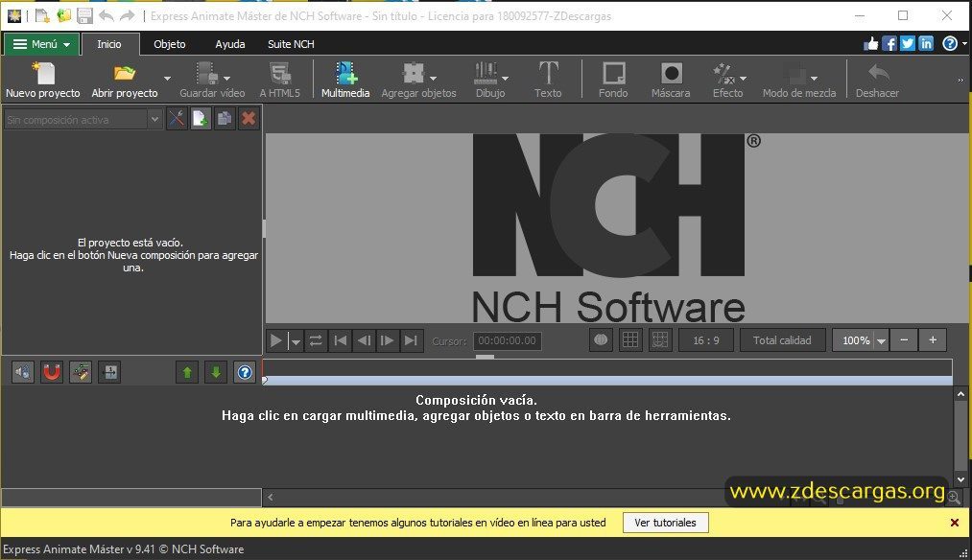Step back one frame
This screenshot has height=560, width=972.
(364, 340)
